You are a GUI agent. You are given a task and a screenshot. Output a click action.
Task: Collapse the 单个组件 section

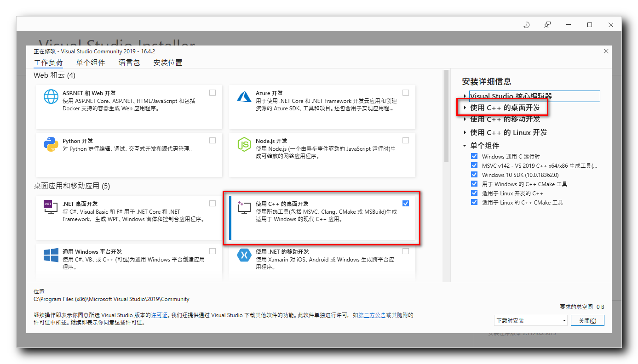point(465,146)
